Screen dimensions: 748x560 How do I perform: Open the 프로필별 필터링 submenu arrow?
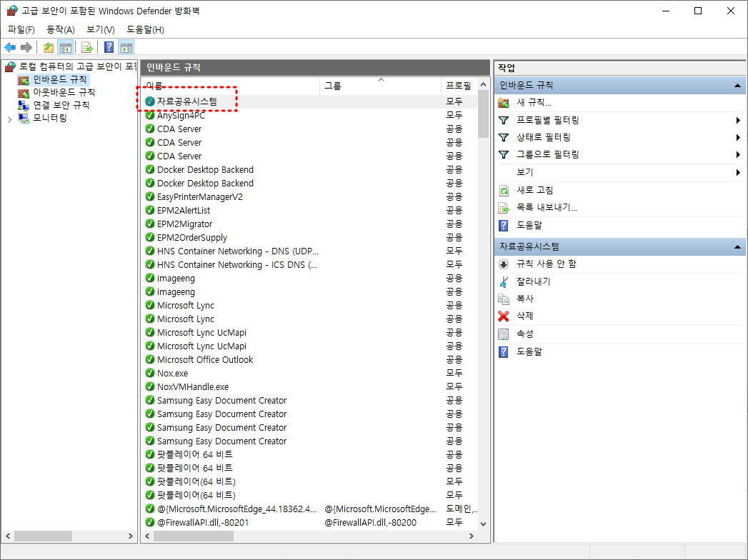[738, 120]
